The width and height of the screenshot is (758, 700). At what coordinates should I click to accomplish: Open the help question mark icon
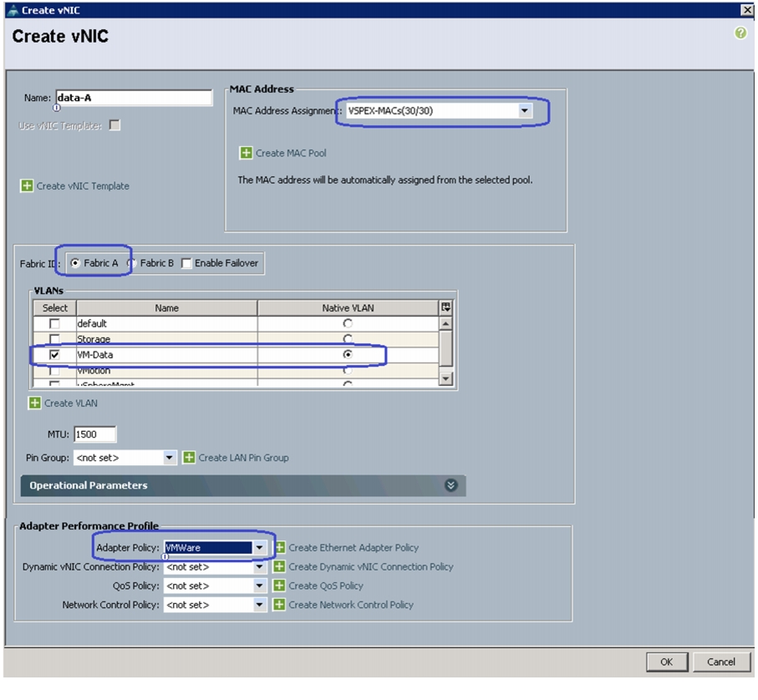740,33
